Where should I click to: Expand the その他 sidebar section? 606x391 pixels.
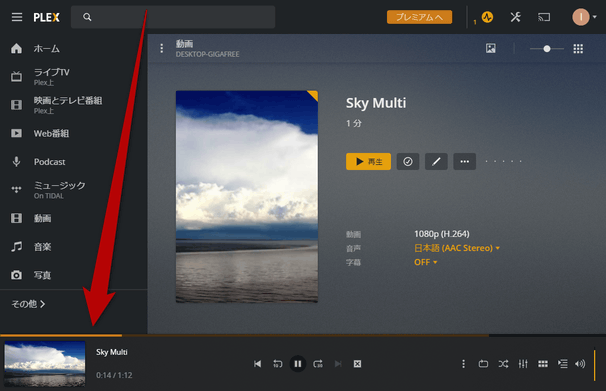coord(28,304)
